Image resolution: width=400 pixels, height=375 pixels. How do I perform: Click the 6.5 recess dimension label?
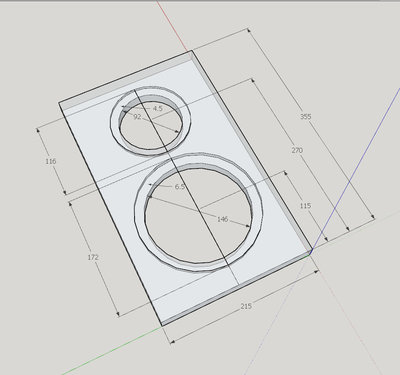179,187
